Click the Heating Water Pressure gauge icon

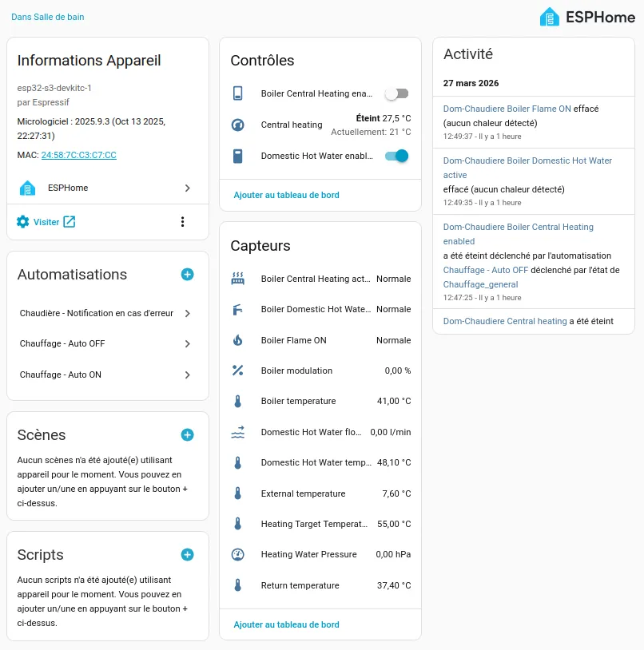click(x=237, y=554)
